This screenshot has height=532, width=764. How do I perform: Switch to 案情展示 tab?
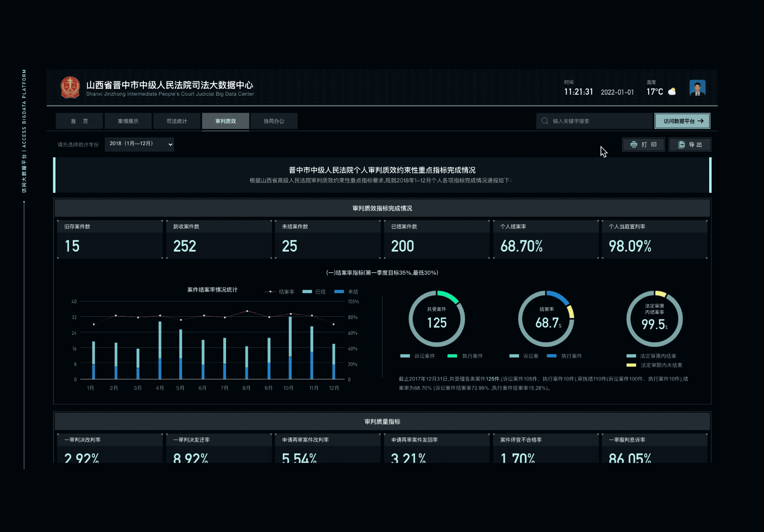pyautogui.click(x=128, y=121)
